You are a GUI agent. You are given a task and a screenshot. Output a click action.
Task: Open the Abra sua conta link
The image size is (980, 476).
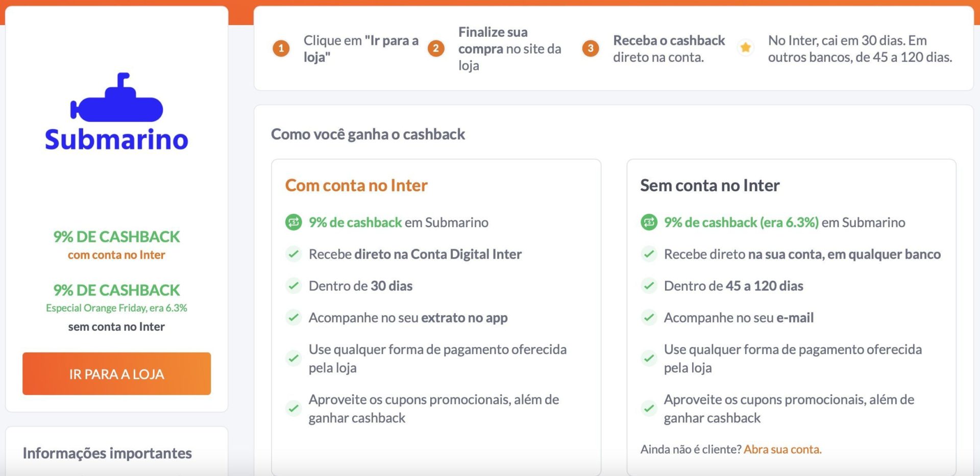782,449
